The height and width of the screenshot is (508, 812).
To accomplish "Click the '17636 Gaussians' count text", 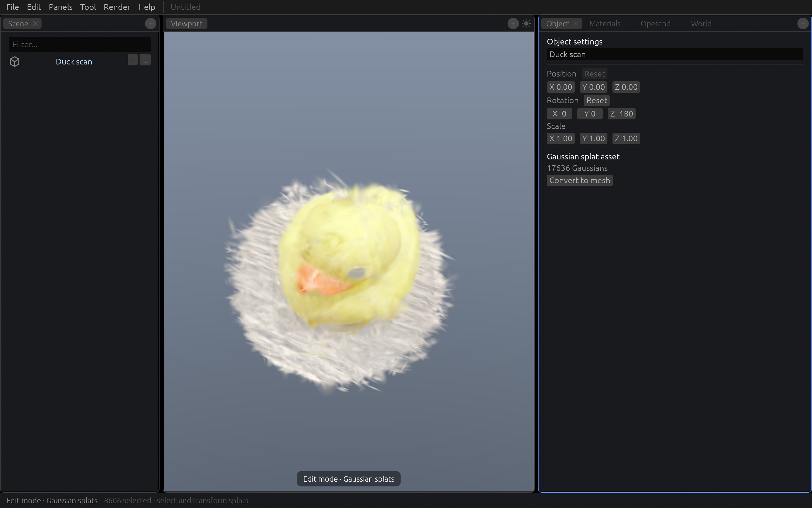I will tap(577, 168).
